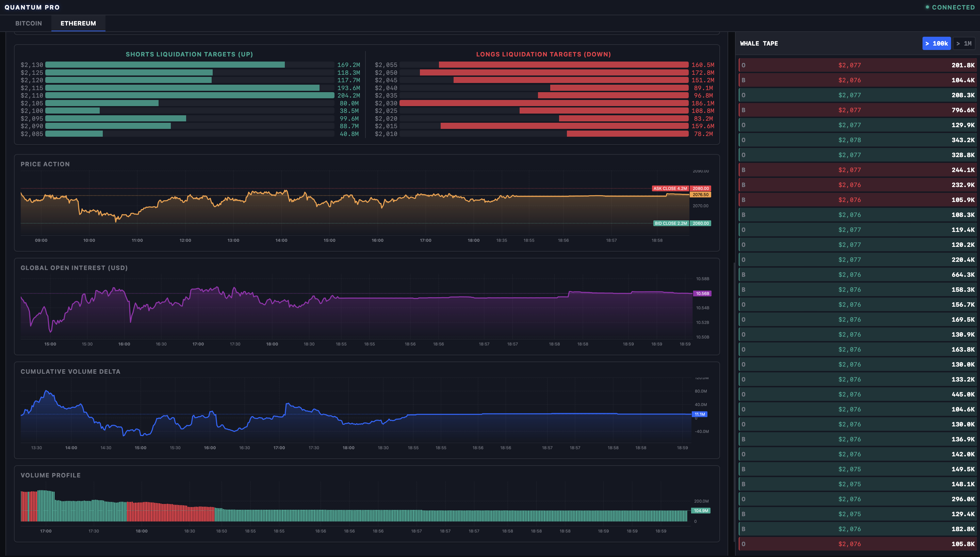Click the ASK CLOSE 4.2M price label
The height and width of the screenshot is (557, 980).
[x=670, y=189]
